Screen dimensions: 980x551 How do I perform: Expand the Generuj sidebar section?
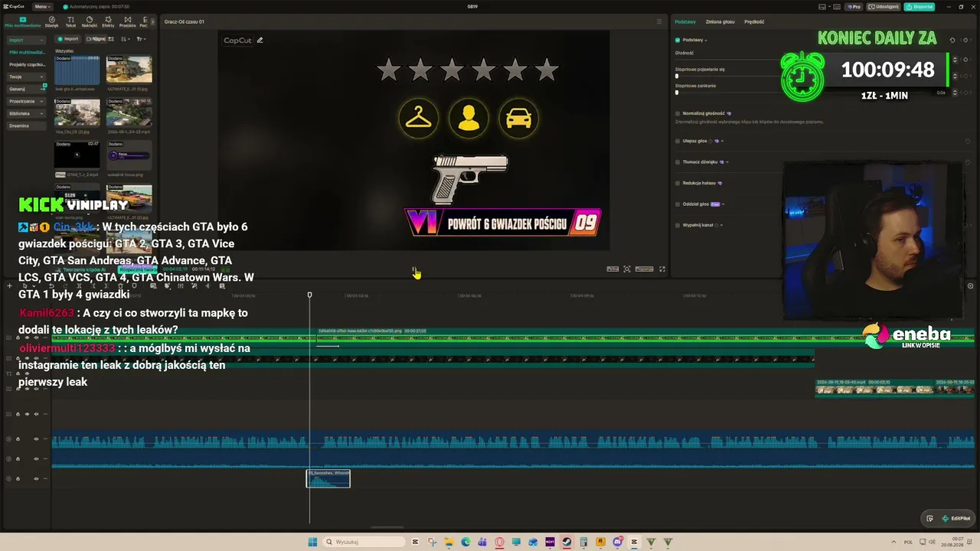[x=25, y=89]
